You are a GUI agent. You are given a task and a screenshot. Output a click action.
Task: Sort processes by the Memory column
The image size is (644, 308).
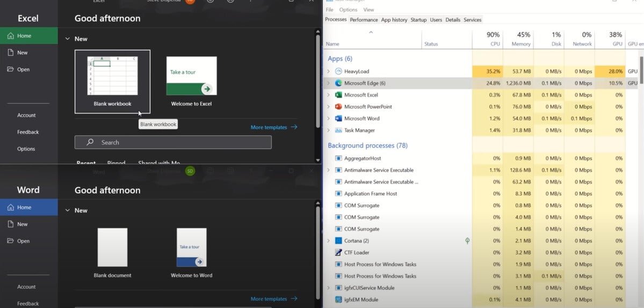[x=518, y=39]
